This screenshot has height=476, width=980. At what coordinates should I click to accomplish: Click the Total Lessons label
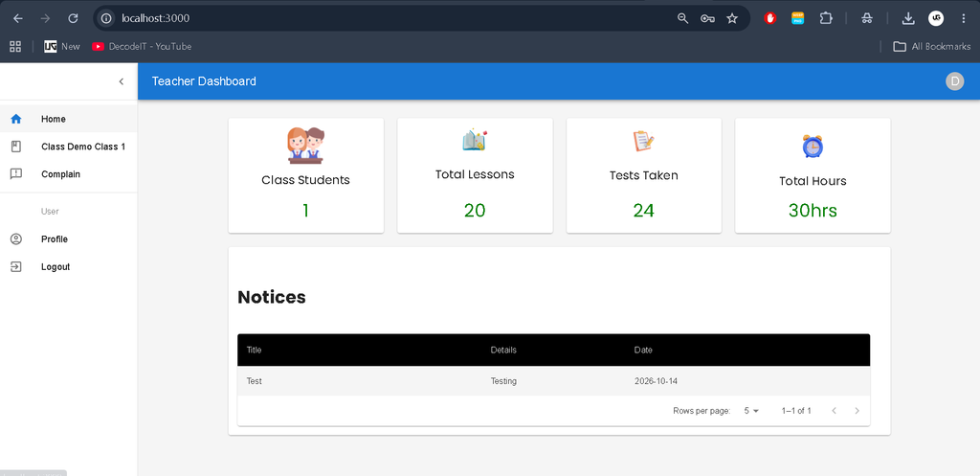pos(475,174)
